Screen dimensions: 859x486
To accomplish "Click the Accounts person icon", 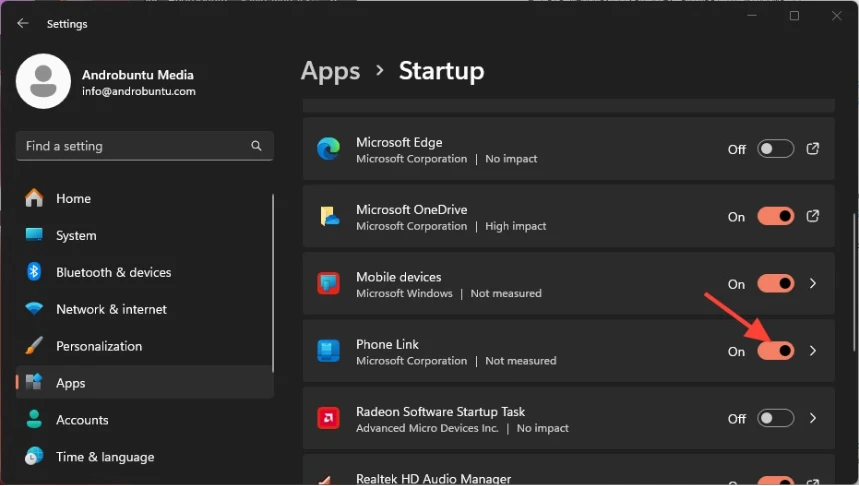I will [x=34, y=419].
